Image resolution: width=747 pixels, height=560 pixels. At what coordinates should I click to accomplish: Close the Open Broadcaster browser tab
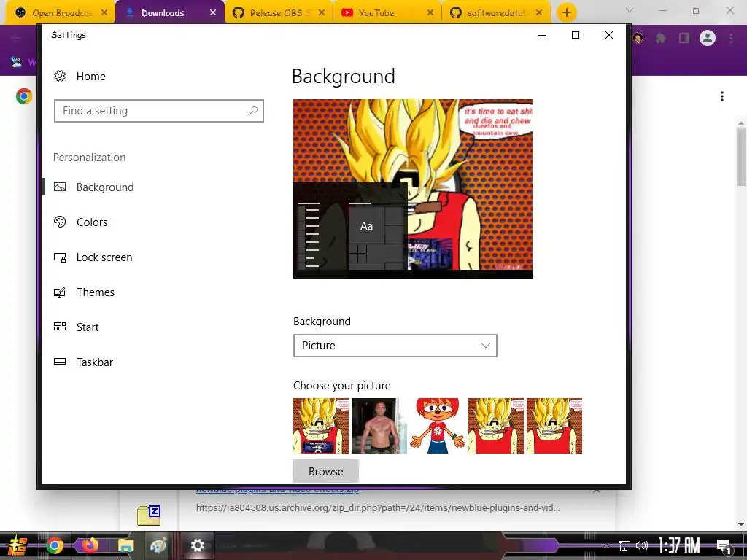pos(104,13)
